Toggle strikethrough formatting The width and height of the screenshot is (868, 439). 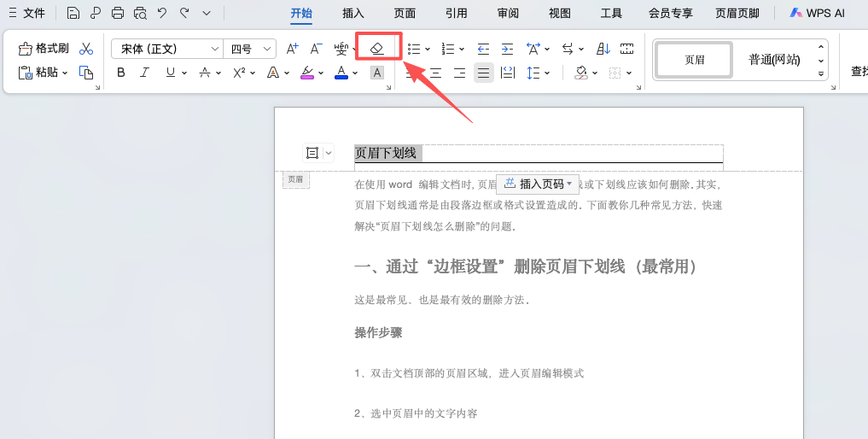pos(205,73)
